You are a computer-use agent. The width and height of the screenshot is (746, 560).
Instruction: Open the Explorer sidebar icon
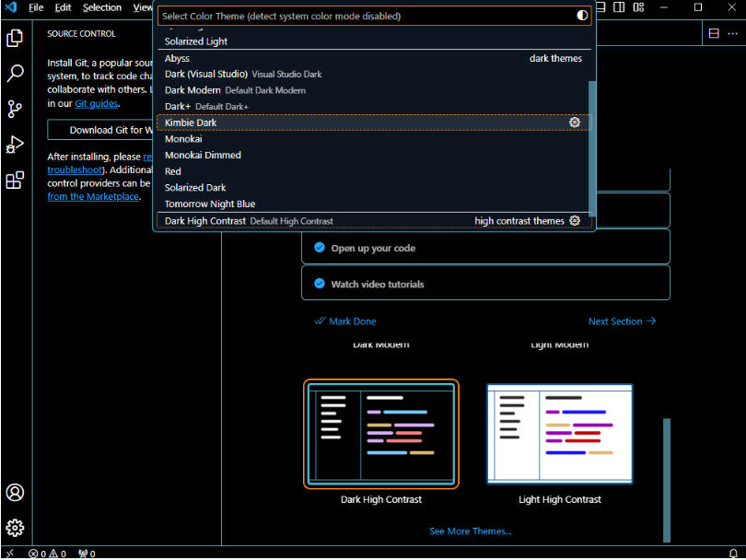(x=15, y=37)
